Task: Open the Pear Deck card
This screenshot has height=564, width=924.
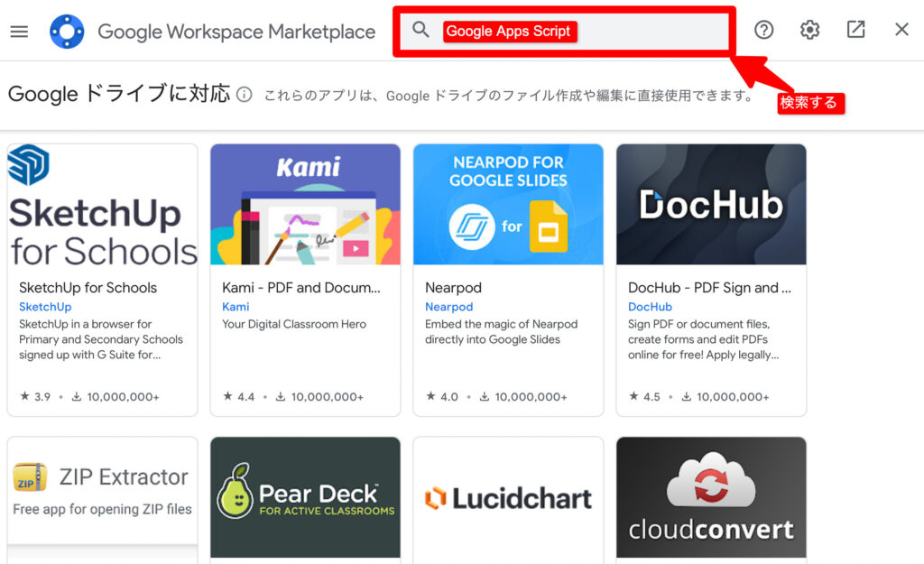Action: click(x=305, y=500)
